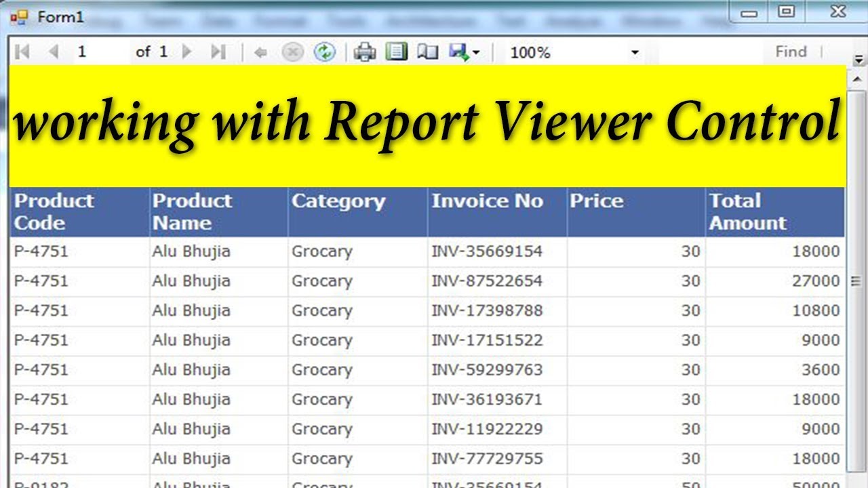Click the back to parent report arrow
Screen dimensions: 868x488
pyautogui.click(x=260, y=52)
